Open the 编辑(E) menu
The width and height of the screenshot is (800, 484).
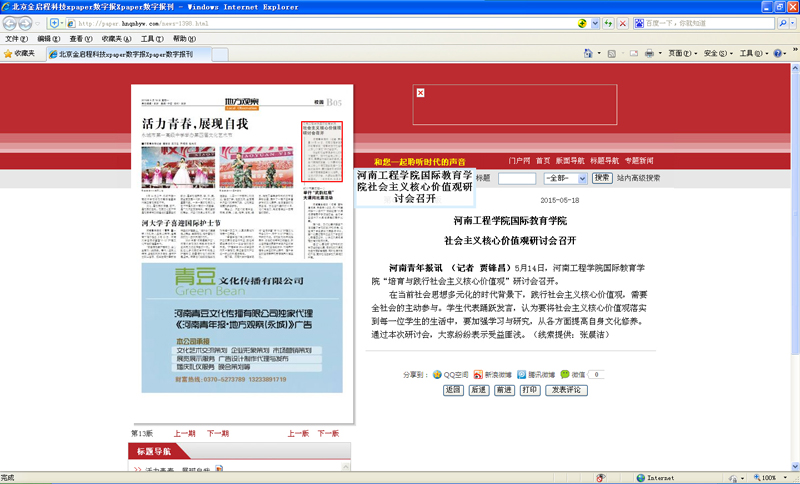[x=48, y=39]
